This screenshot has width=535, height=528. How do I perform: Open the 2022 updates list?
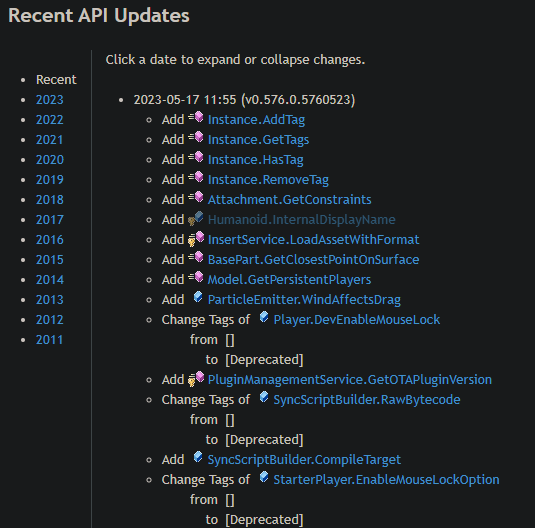click(x=50, y=120)
